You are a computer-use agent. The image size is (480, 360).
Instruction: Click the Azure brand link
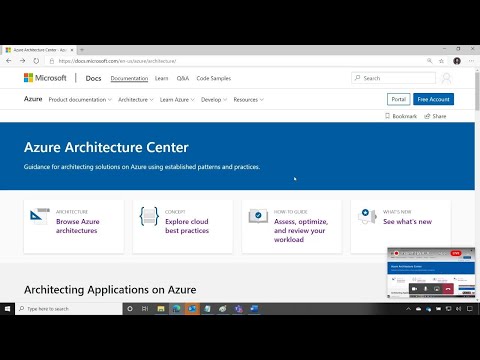33,99
